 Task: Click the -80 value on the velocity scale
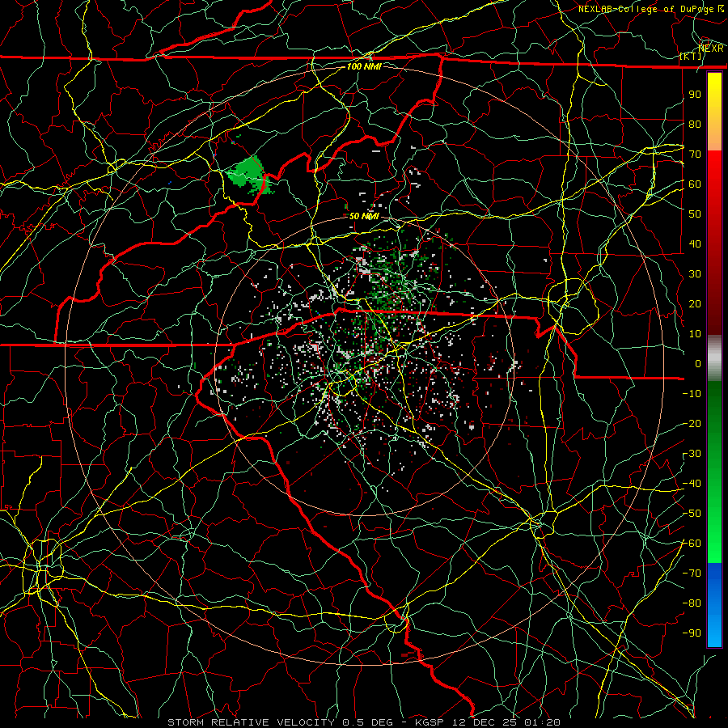[x=692, y=603]
